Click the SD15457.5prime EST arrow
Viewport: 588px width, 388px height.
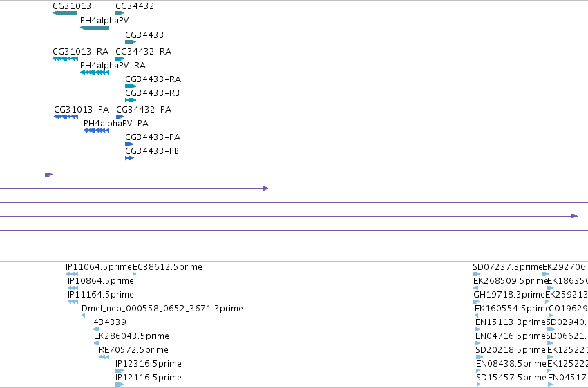tap(478, 385)
